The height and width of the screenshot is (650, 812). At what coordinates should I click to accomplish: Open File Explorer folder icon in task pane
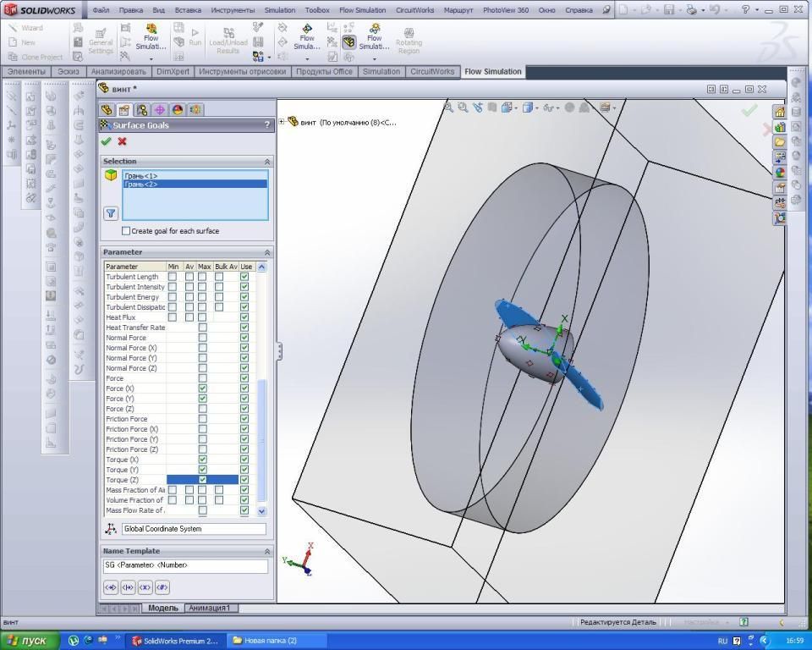point(779,142)
